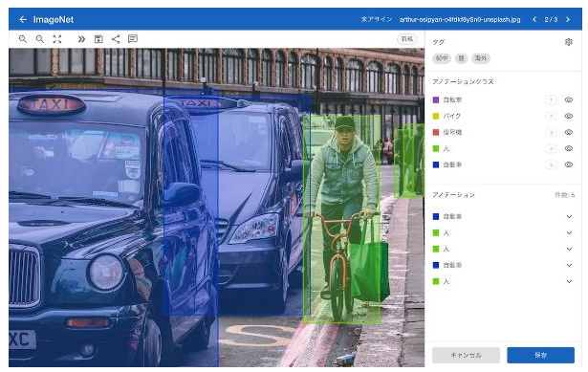Image resolution: width=588 pixels, height=372 pixels.
Task: Select the green box around pedestrians at right
Action: coord(409,162)
